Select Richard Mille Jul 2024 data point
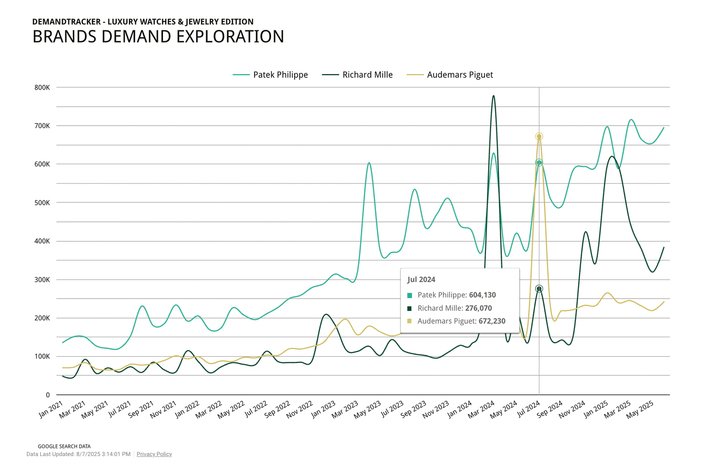 [x=539, y=288]
